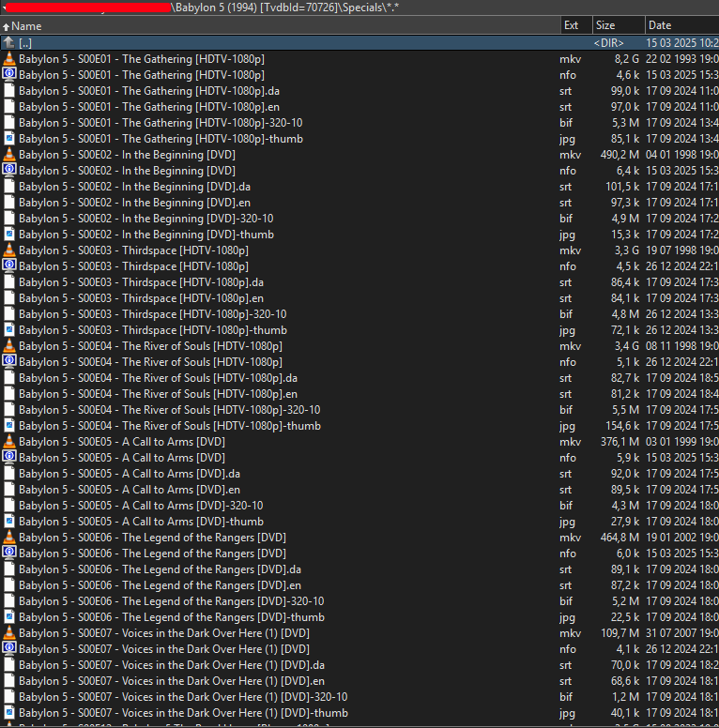Click nfo icon of Legend of the Rangers
The height and width of the screenshot is (728, 719).
coord(8,554)
